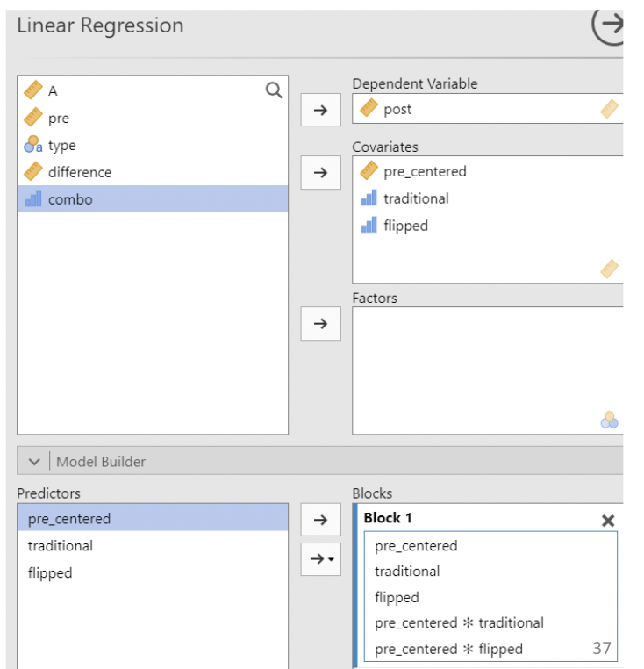Click the bar chart icon beside combo
Image resolution: width=644 pixels, height=669 pixels.
tap(33, 199)
